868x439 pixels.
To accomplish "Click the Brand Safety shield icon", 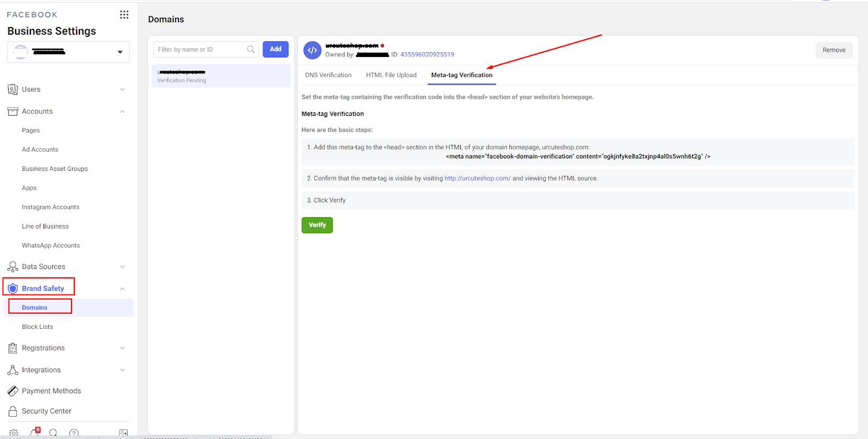I will 12,289.
